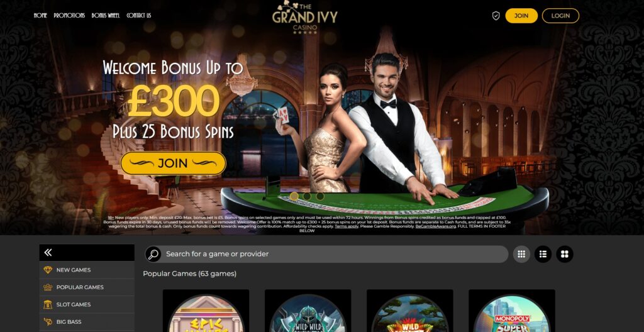Select the third banner carousel dot

(320, 196)
